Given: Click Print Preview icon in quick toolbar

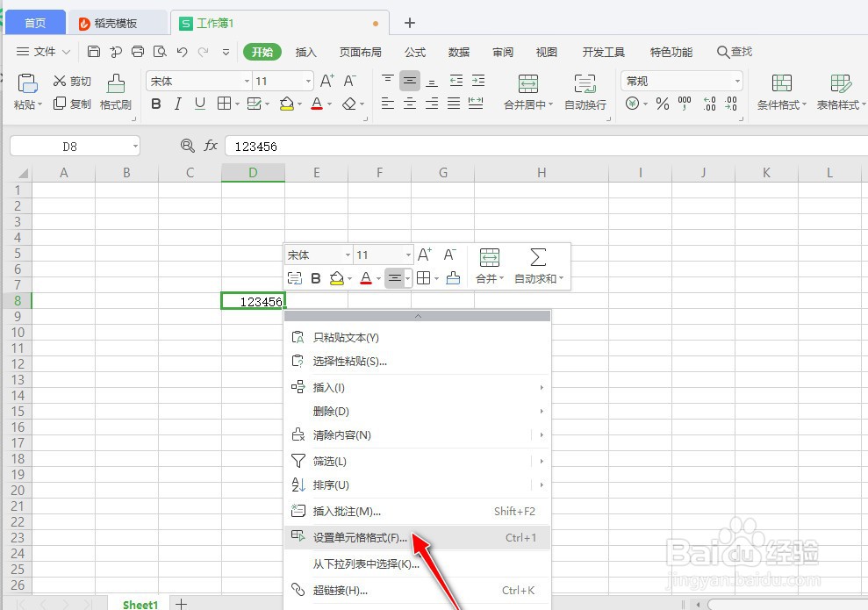Looking at the screenshot, I should 160,52.
